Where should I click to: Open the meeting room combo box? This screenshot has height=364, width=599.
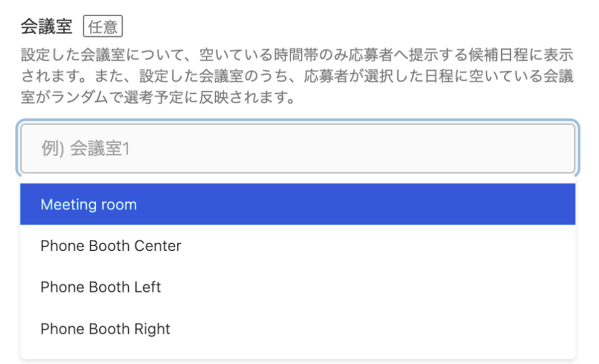(298, 149)
